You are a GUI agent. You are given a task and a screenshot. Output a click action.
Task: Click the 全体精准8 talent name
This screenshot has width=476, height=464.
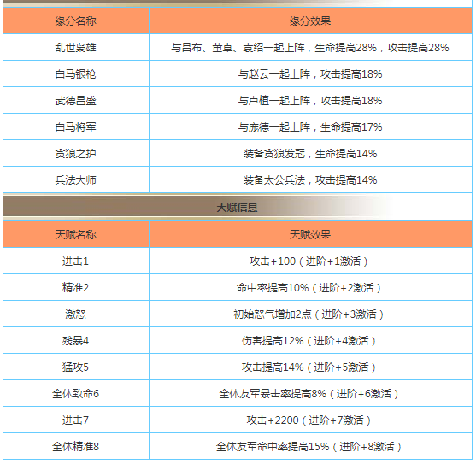(76, 446)
